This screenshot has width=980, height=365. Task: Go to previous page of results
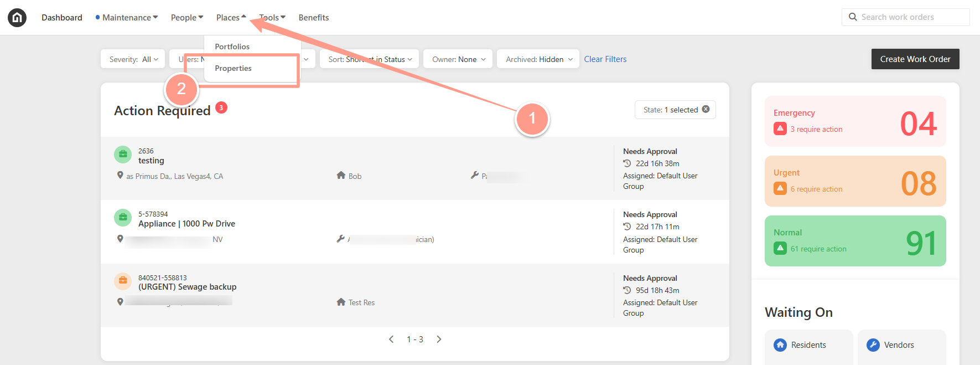tap(391, 339)
